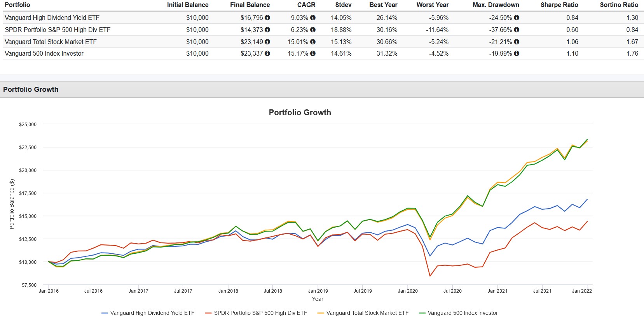Click the Max. Drawdown column header

coord(496,5)
